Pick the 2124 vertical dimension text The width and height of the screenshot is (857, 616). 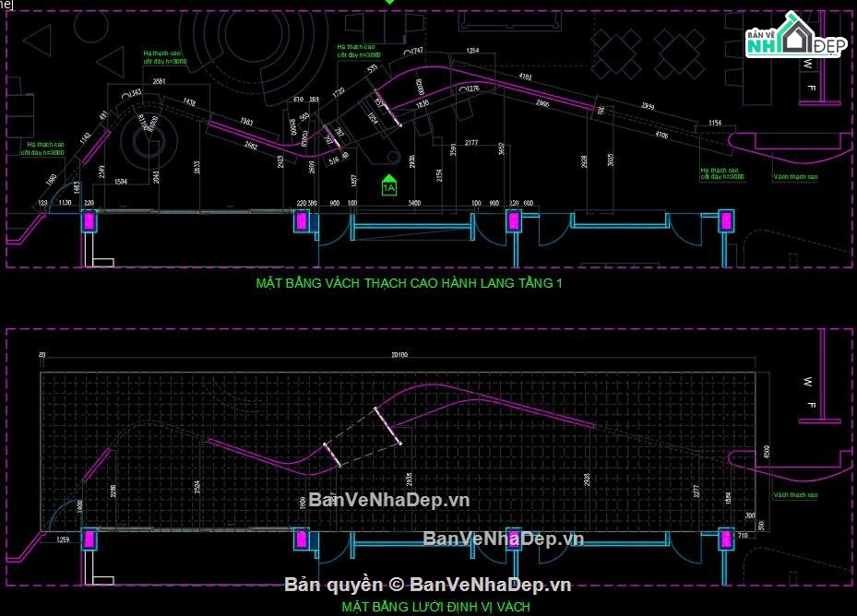[196, 487]
